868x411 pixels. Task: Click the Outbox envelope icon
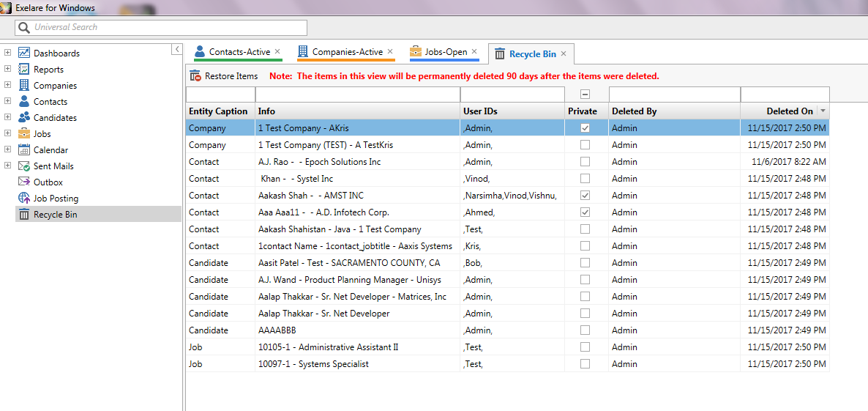coord(24,181)
